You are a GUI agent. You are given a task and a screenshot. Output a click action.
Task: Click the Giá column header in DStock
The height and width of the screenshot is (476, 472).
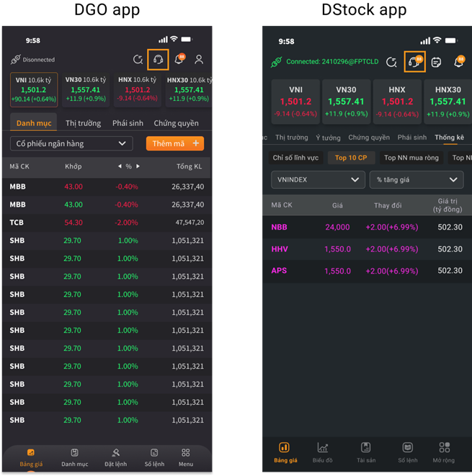(337, 205)
